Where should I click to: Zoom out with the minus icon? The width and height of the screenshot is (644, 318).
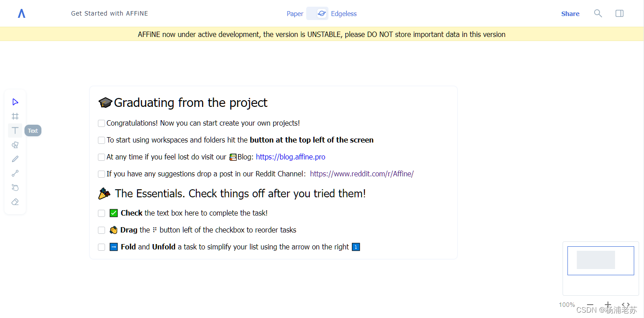click(590, 305)
